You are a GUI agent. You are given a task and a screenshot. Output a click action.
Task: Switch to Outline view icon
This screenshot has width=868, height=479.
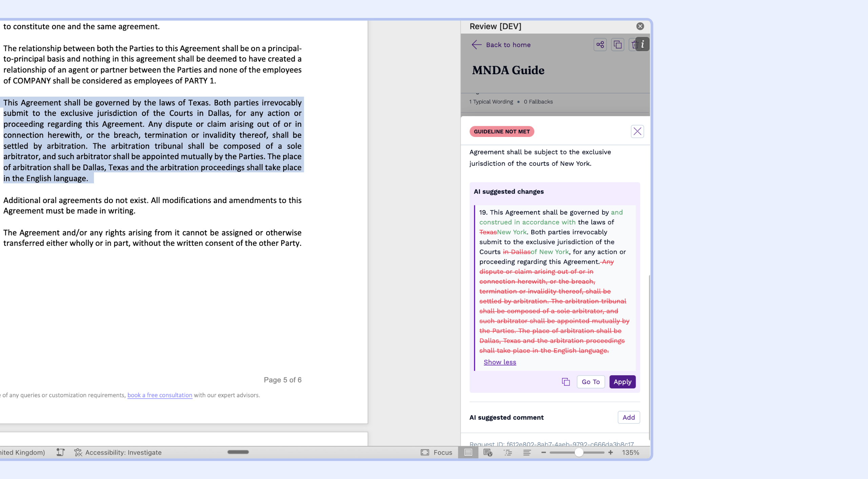[508, 452]
